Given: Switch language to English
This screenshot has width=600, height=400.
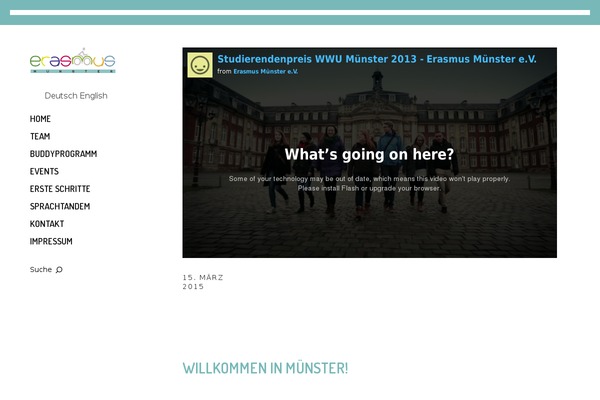Looking at the screenshot, I should coord(93,96).
